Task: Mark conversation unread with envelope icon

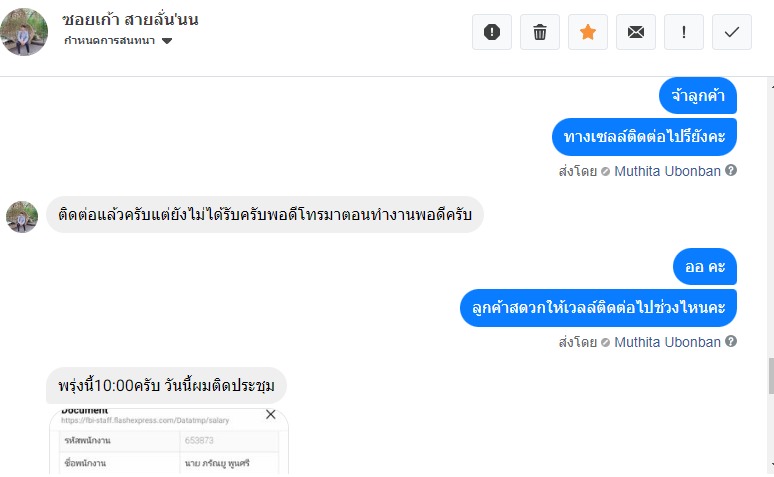Action: coord(636,32)
